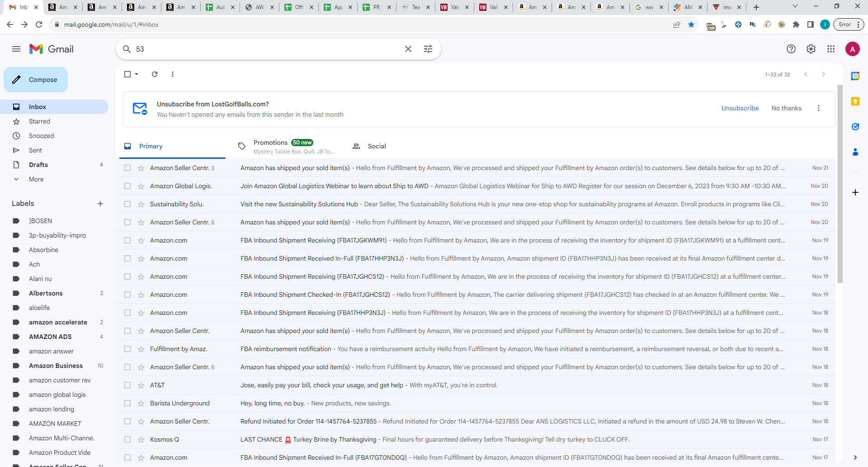
Task: Open Gmail Support help icon
Action: (791, 49)
